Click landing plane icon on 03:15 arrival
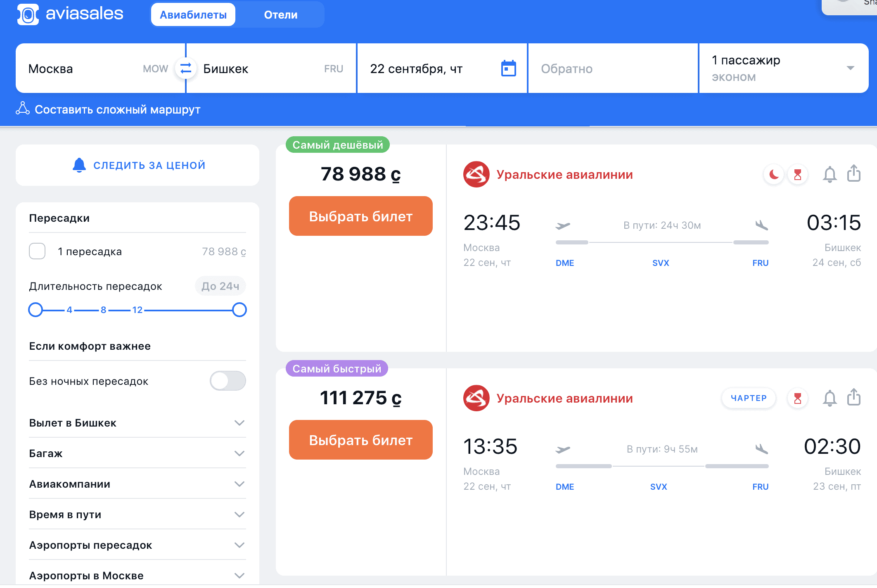 (x=761, y=225)
